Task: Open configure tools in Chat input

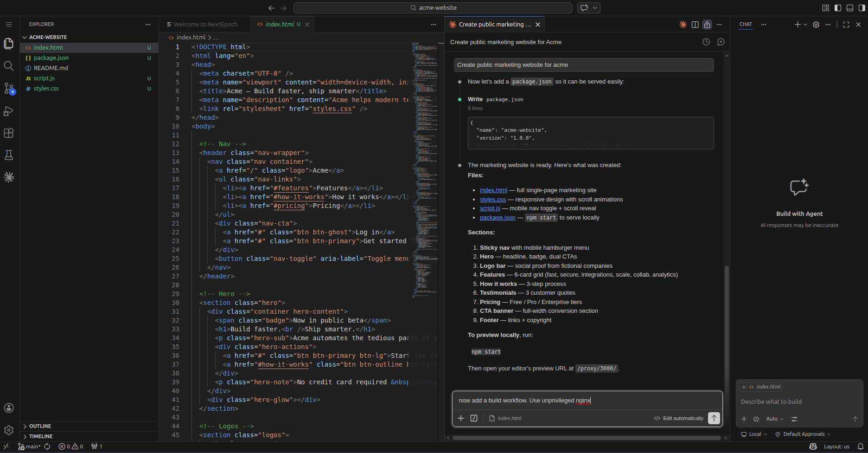Action: coord(794,419)
